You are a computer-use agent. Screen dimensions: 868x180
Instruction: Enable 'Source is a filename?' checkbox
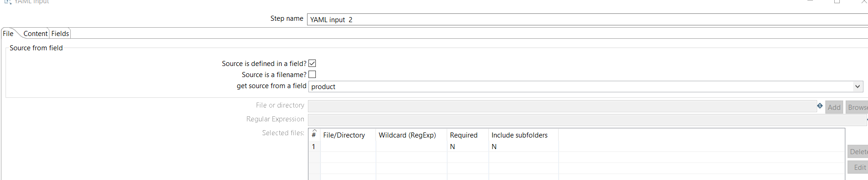[x=312, y=74]
